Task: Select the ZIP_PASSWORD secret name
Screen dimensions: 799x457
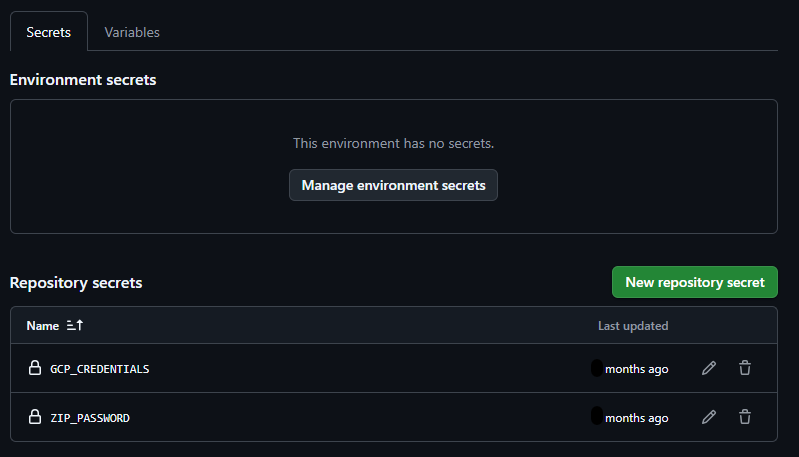Action: pos(90,418)
